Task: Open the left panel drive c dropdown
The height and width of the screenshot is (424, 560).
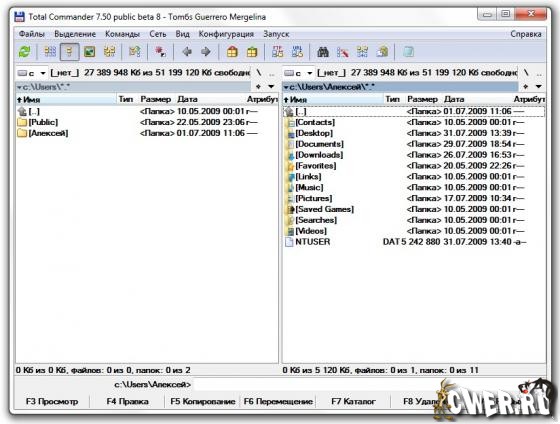Action: tap(32, 73)
